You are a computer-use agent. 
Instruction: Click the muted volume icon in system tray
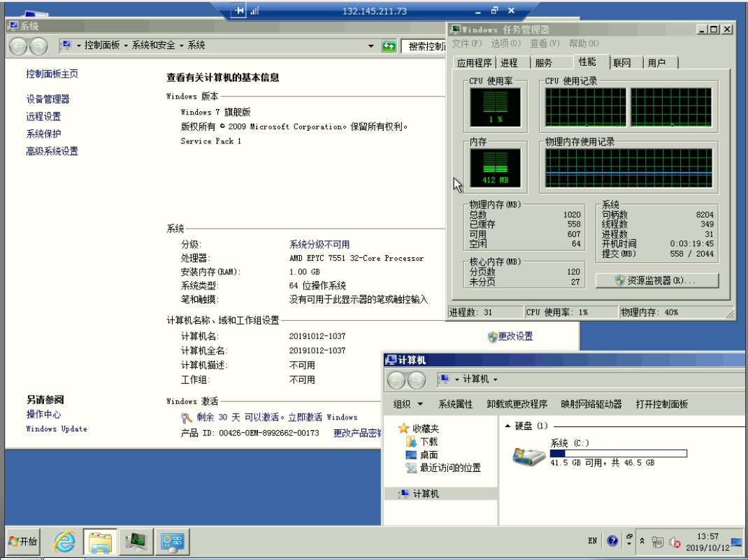click(x=675, y=541)
